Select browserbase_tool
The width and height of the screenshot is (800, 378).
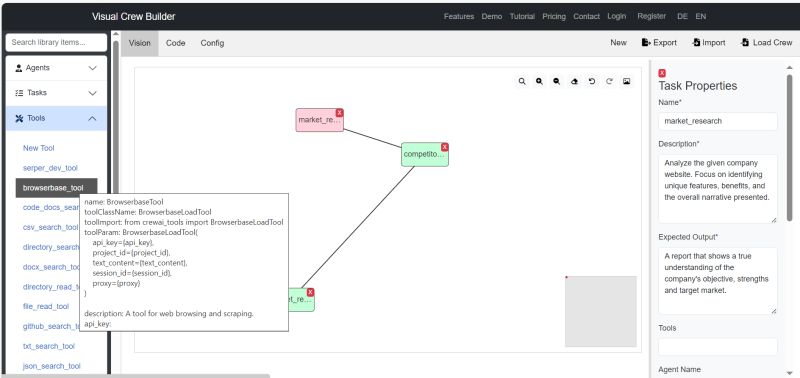point(56,188)
